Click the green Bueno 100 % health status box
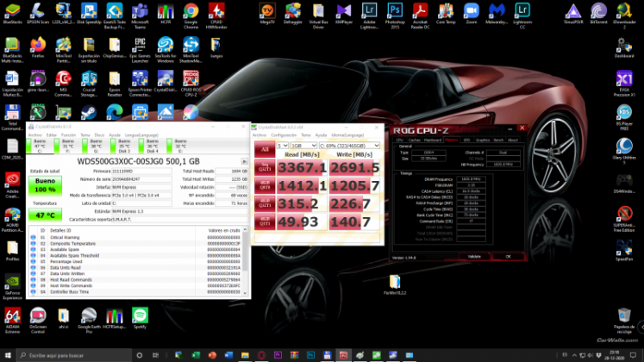644x362 pixels. [45, 185]
